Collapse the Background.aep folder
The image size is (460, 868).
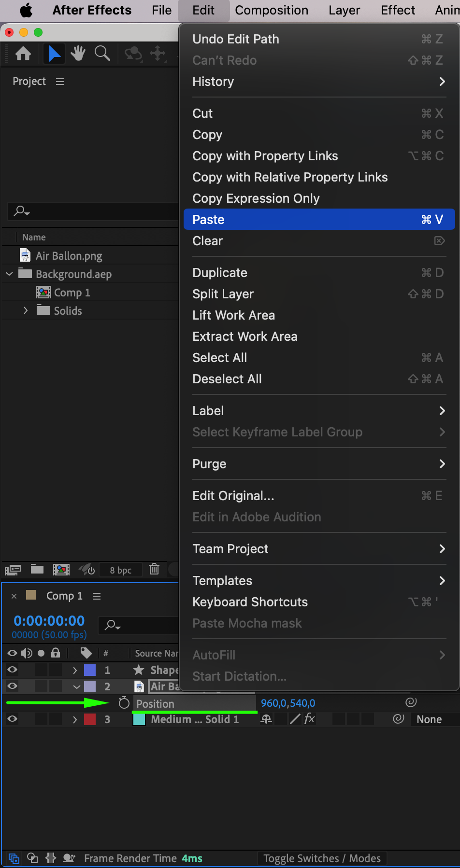tap(9, 274)
